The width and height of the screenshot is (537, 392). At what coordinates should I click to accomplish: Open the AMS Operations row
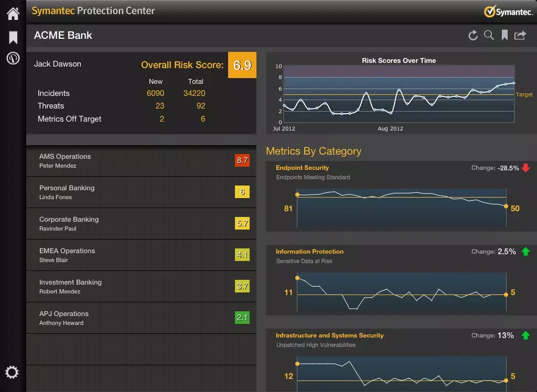(141, 161)
